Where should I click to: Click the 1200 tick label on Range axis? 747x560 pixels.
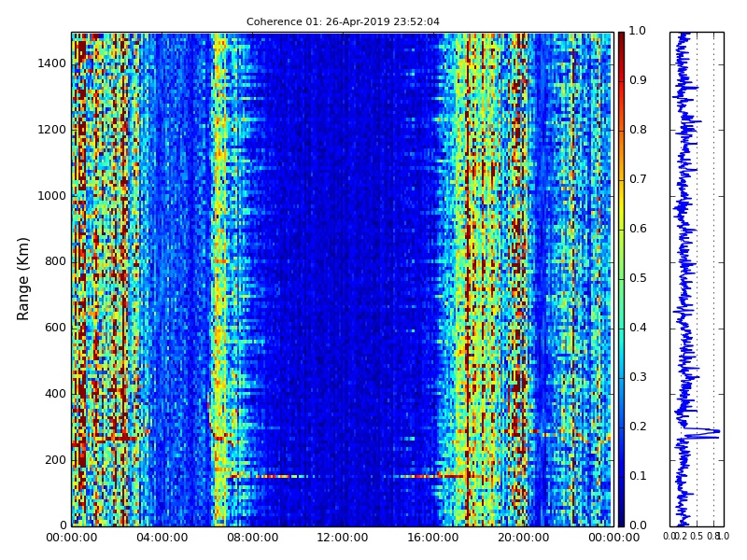[51, 130]
